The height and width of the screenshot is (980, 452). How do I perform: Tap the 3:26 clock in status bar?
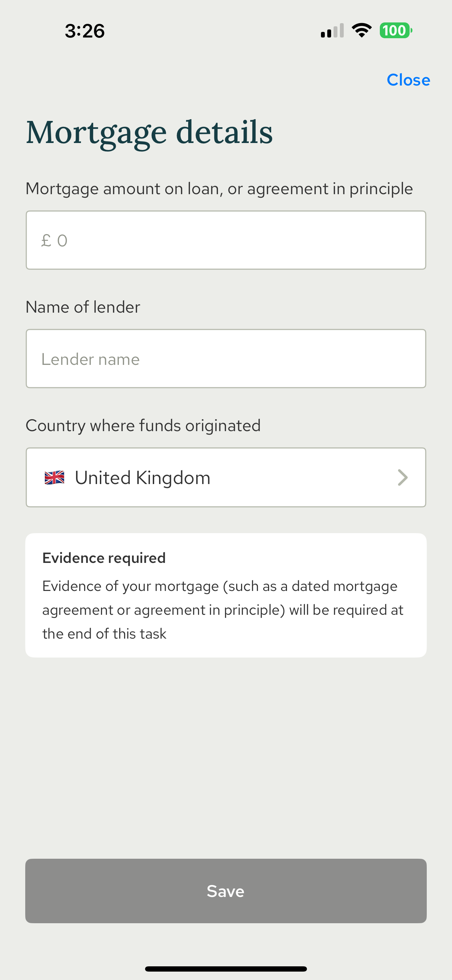84,31
